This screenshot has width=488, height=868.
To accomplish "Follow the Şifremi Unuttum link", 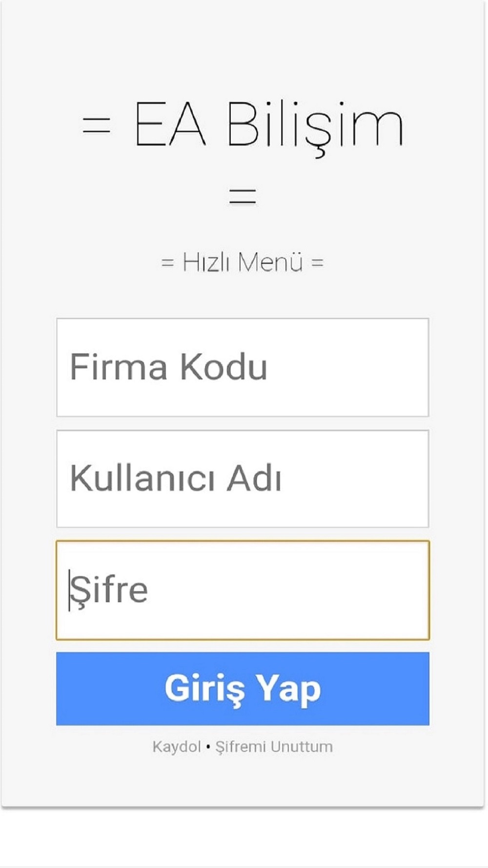I will (274, 747).
